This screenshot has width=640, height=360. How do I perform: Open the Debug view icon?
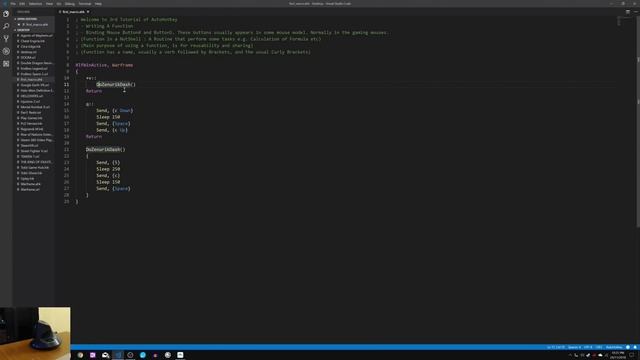pos(6,51)
